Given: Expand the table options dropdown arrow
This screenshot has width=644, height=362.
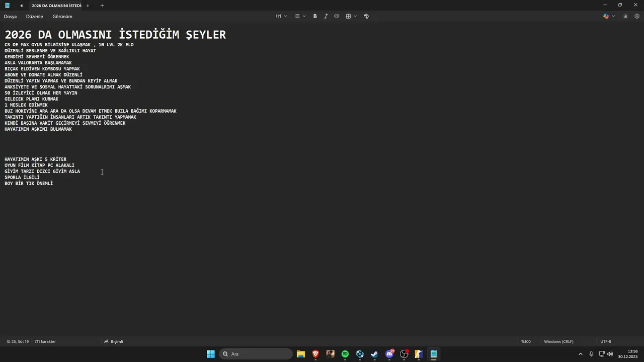Looking at the screenshot, I should pos(355,16).
